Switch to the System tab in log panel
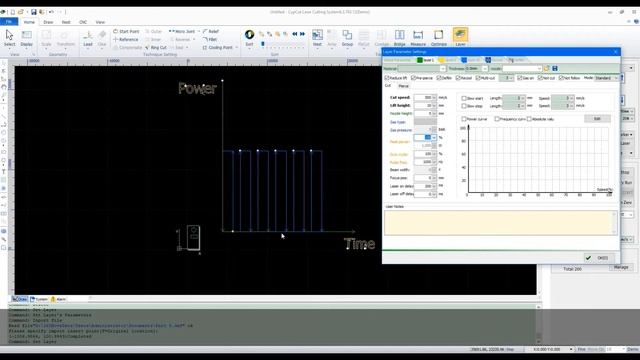Screen dimensions: 640x360 pos(39,299)
